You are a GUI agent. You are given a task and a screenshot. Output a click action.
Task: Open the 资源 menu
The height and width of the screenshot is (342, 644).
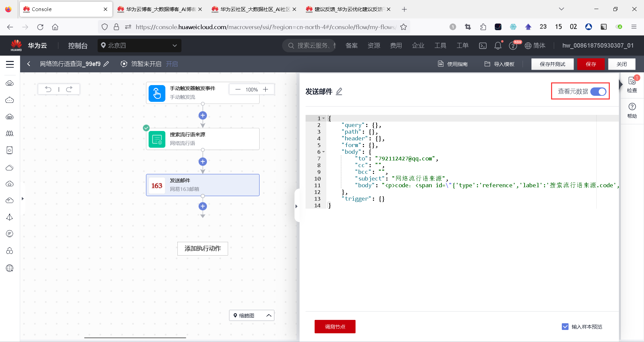pos(374,46)
